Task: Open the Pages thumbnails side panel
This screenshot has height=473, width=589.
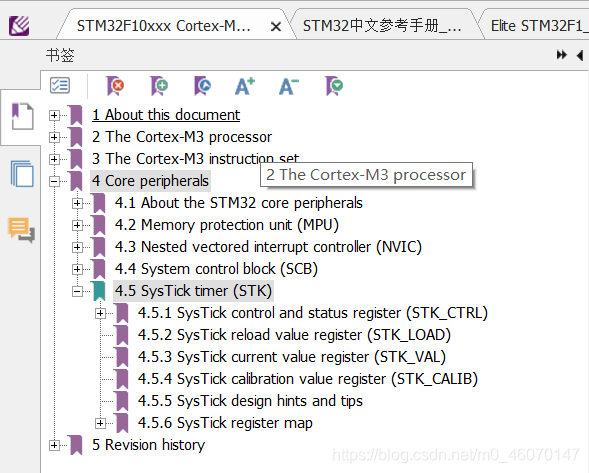Action: pyautogui.click(x=22, y=174)
